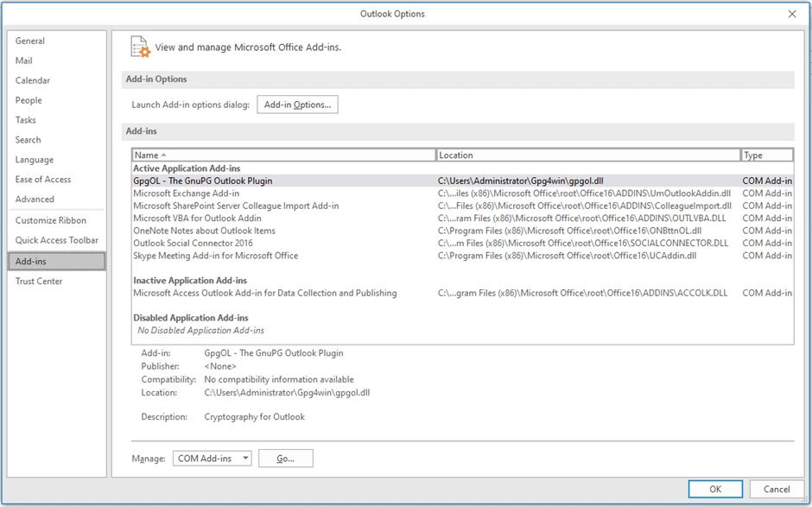Cancel the Outlook Options dialog

coord(776,488)
